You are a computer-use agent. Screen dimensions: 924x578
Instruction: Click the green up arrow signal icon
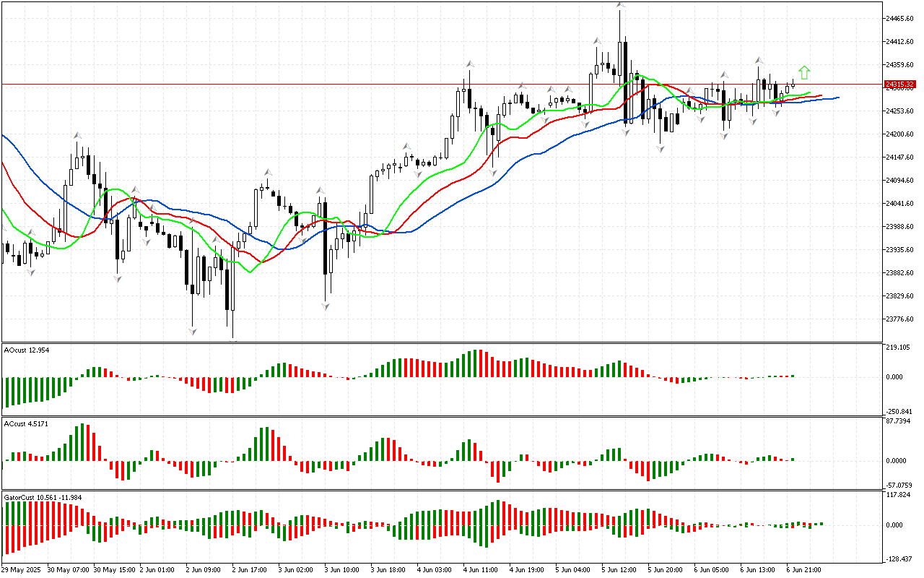804,72
